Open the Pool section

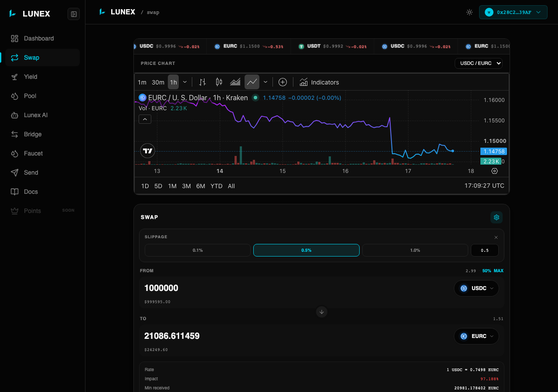click(43, 96)
